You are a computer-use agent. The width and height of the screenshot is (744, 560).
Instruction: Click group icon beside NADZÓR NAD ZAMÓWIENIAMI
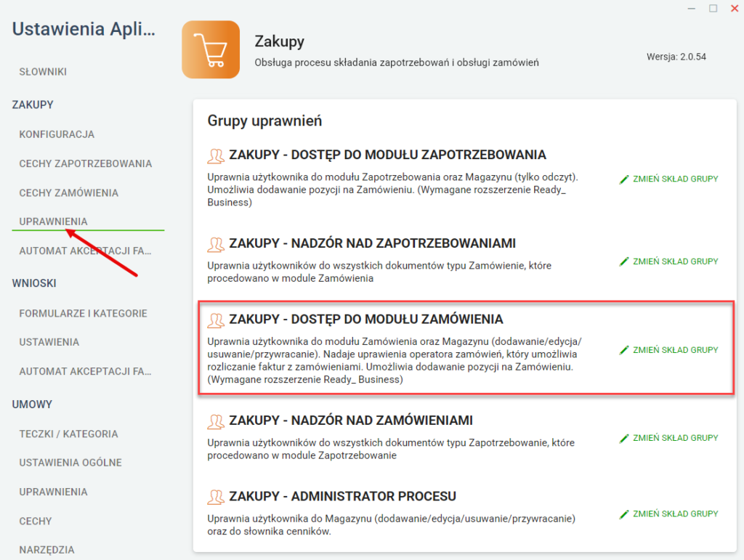[215, 421]
